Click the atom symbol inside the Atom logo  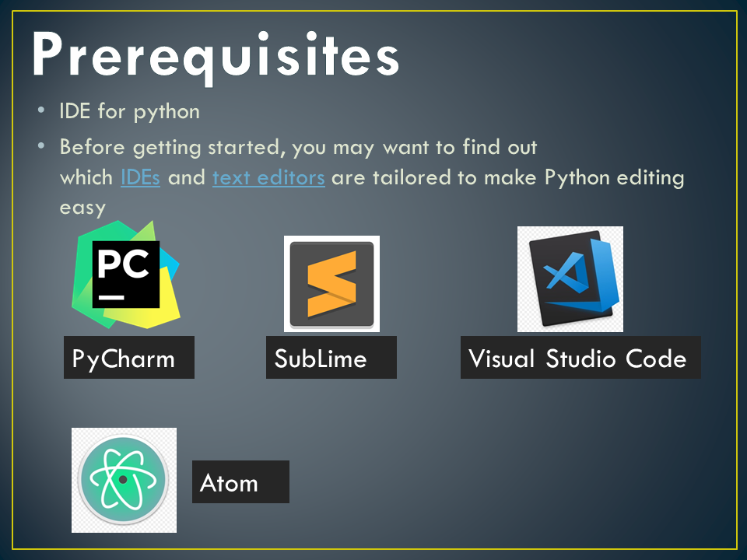click(x=123, y=478)
